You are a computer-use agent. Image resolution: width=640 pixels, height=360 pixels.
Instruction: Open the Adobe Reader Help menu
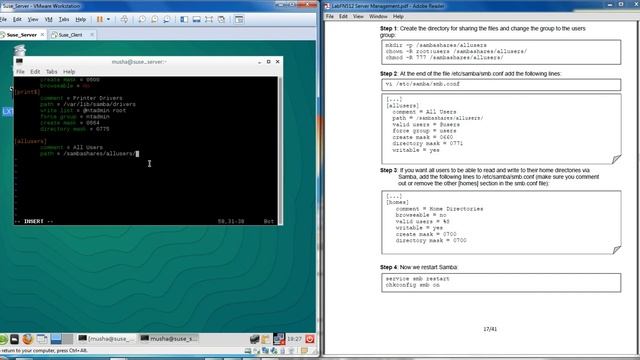tap(398, 16)
